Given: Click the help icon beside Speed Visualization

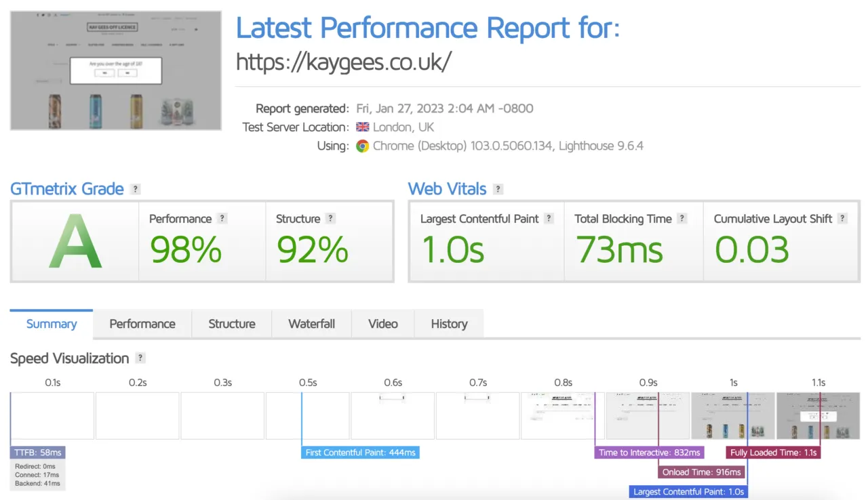Looking at the screenshot, I should coord(140,358).
